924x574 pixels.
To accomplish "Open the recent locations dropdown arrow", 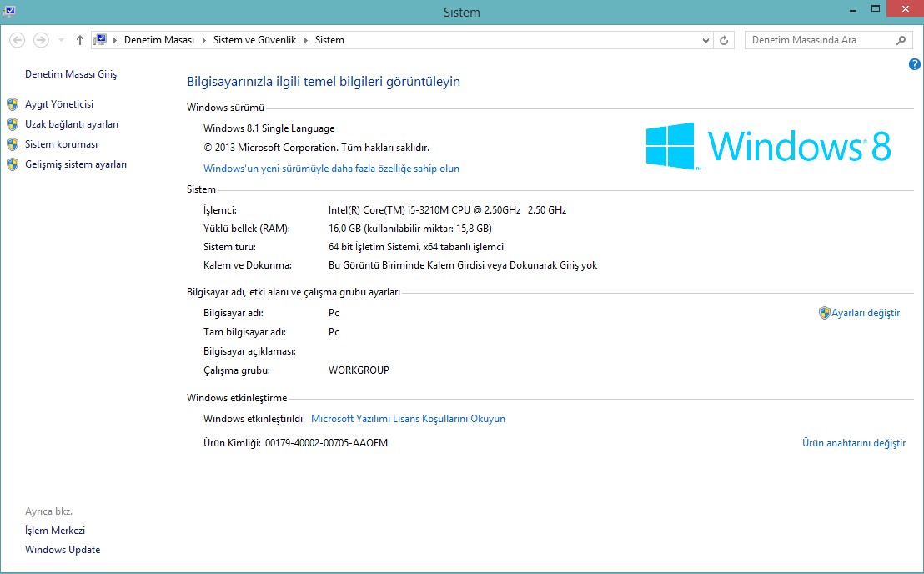I will pos(61,40).
